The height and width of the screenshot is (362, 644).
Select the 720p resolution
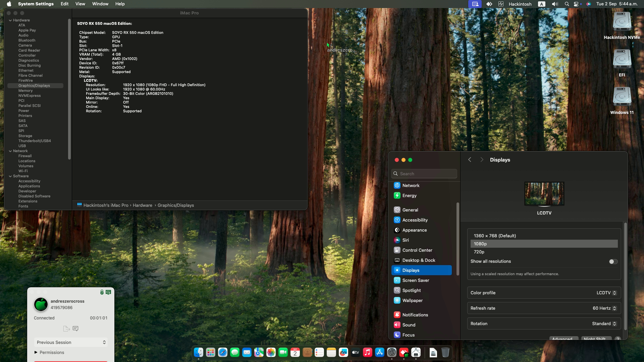pos(544,252)
